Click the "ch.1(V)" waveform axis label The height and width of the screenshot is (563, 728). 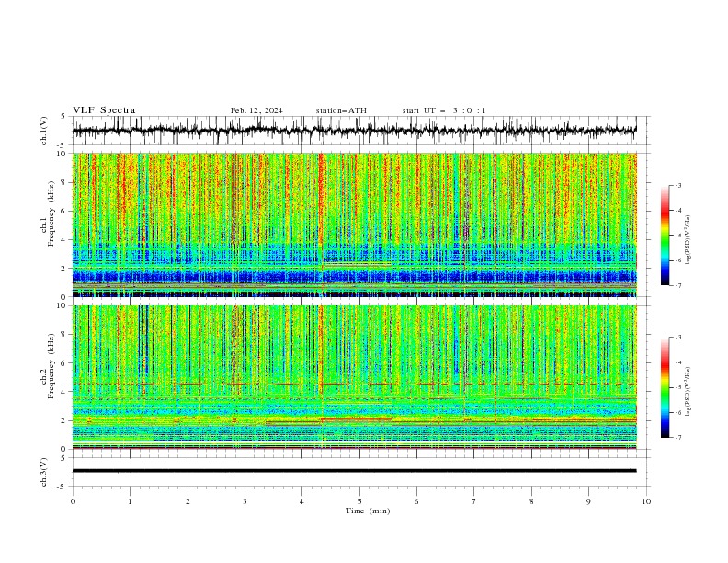(44, 131)
